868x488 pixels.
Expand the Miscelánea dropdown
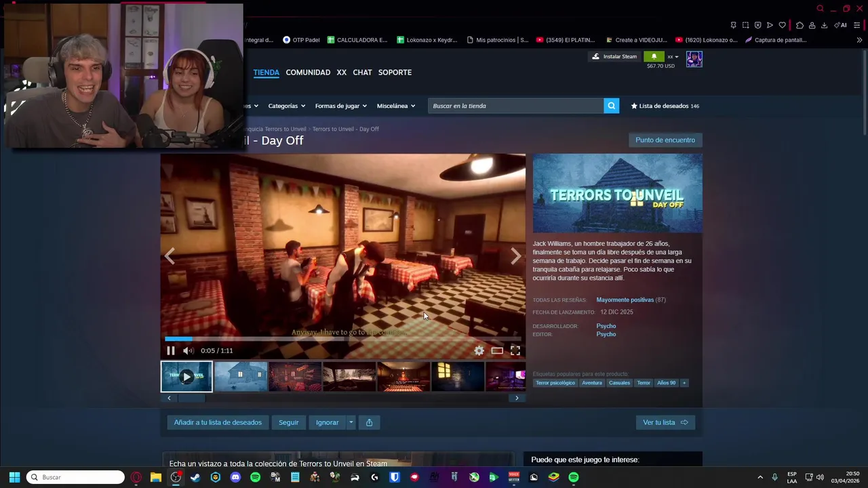[x=396, y=106]
